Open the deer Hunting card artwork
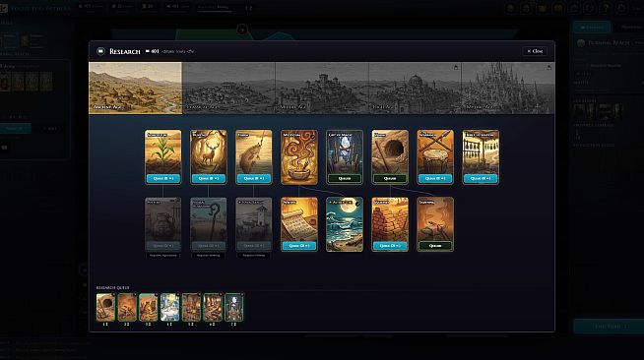This screenshot has height=360, width=644. pyautogui.click(x=208, y=152)
